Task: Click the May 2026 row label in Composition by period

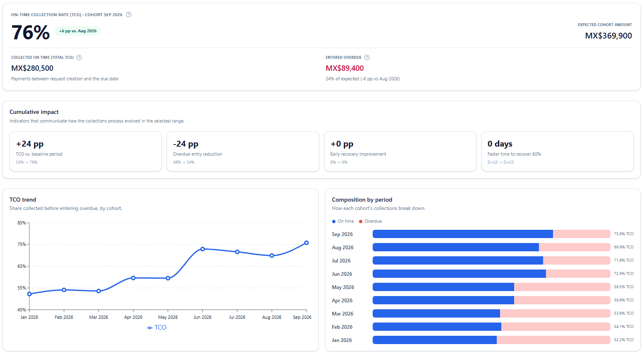Action: tap(343, 287)
